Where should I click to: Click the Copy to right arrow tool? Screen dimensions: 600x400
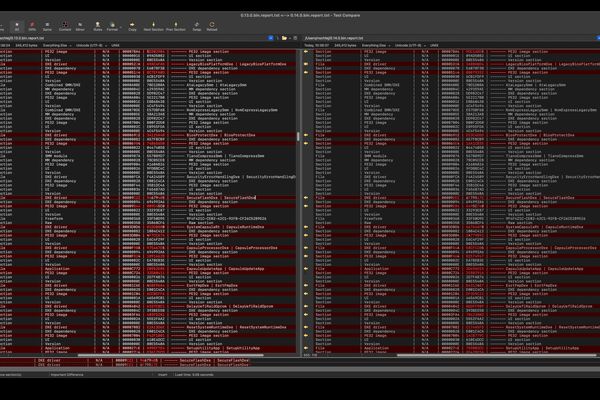pos(132,26)
